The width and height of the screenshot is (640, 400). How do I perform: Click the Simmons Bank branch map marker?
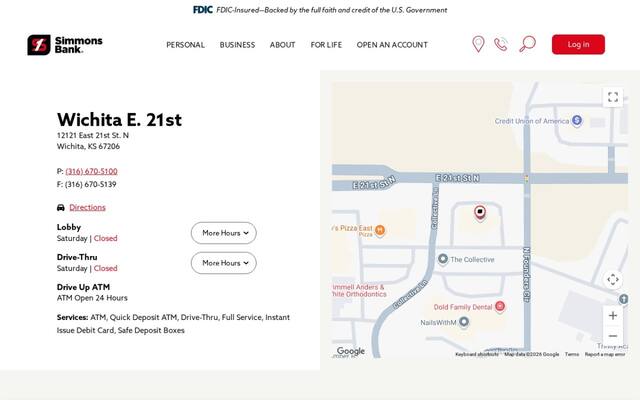click(x=480, y=213)
